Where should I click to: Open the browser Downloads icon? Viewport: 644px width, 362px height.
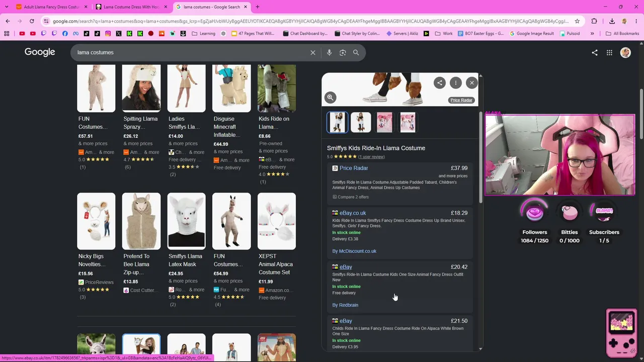(612, 21)
